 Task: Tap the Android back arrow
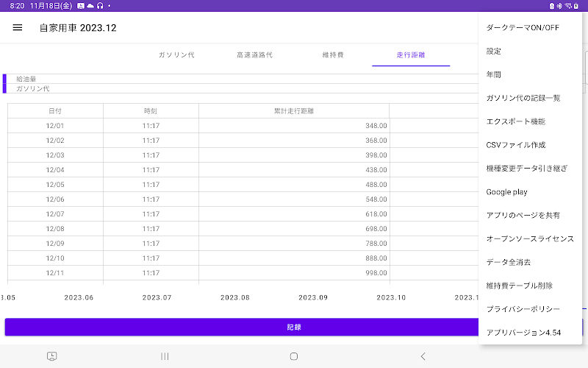pyautogui.click(x=423, y=356)
